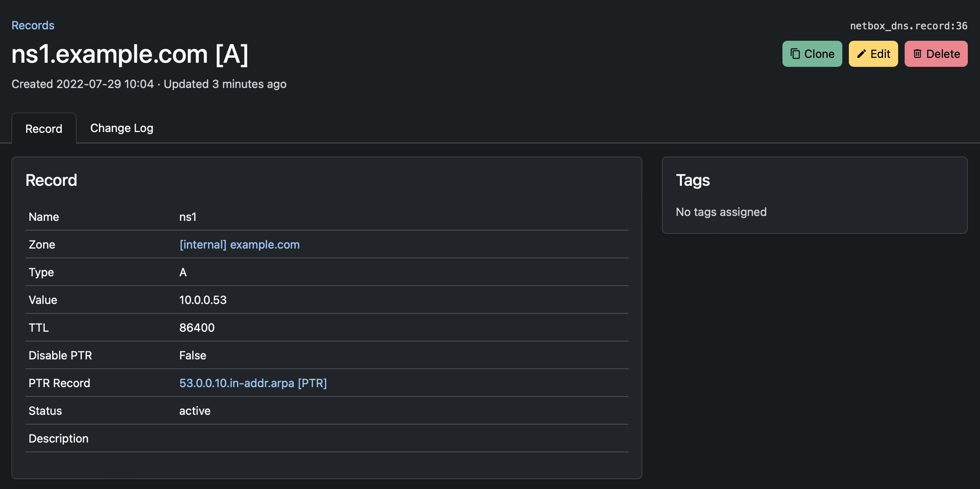Click the No tags assigned text
Viewport: 980px width, 489px height.
click(x=721, y=212)
